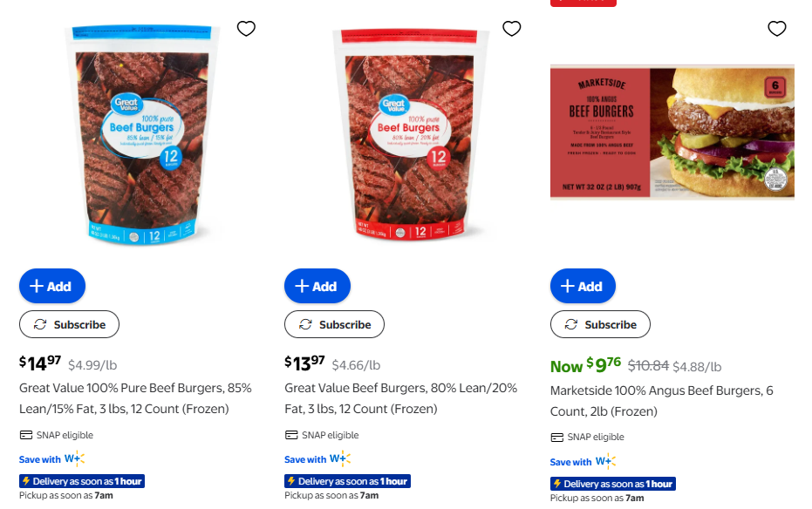812x509 pixels.
Task: Subscribe to the 80% lean beef burgers
Action: [x=335, y=324]
